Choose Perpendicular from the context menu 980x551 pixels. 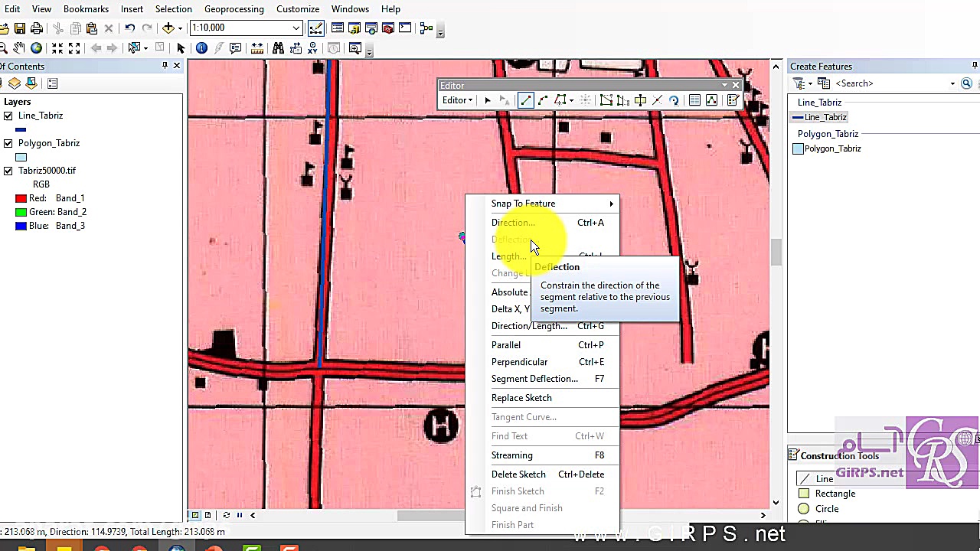tap(519, 362)
